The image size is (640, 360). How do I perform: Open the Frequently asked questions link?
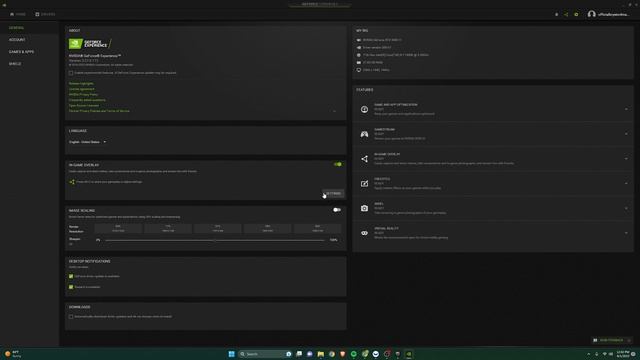(x=87, y=100)
